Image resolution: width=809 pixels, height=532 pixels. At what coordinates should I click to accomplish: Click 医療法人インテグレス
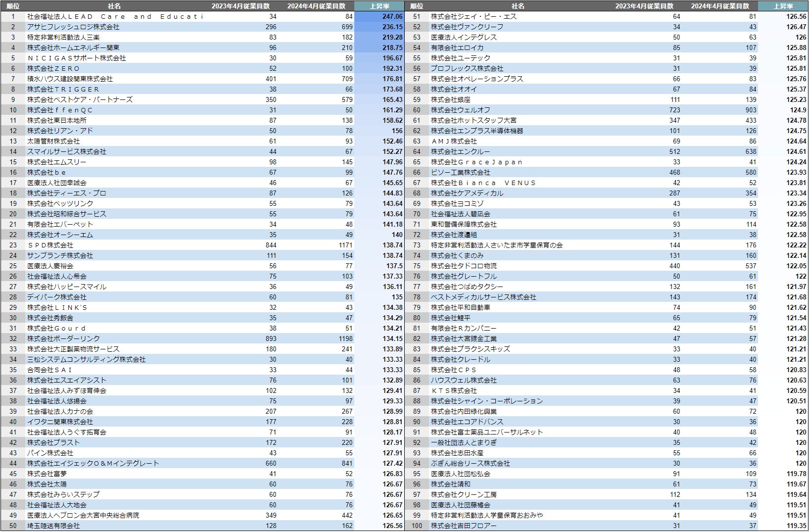(x=464, y=37)
